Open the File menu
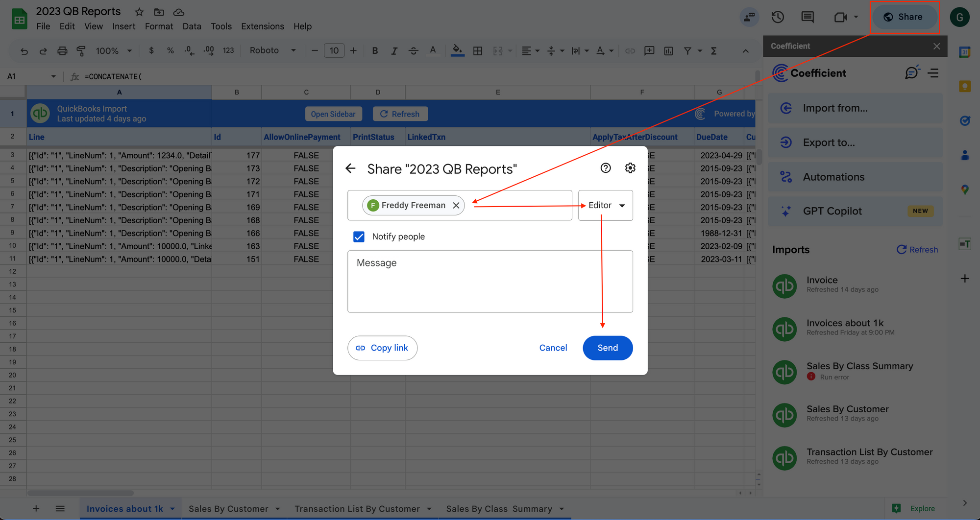 tap(43, 26)
